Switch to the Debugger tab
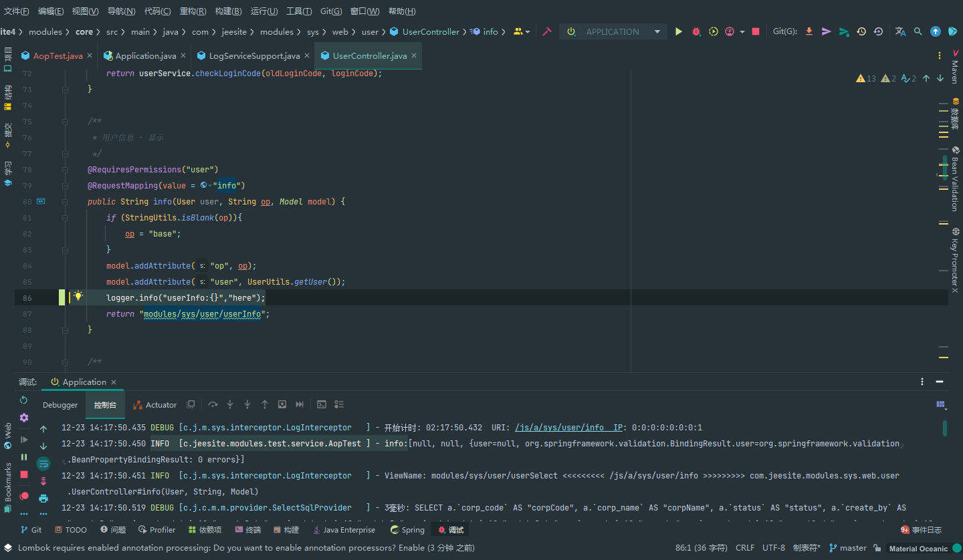The height and width of the screenshot is (560, 963). (60, 405)
